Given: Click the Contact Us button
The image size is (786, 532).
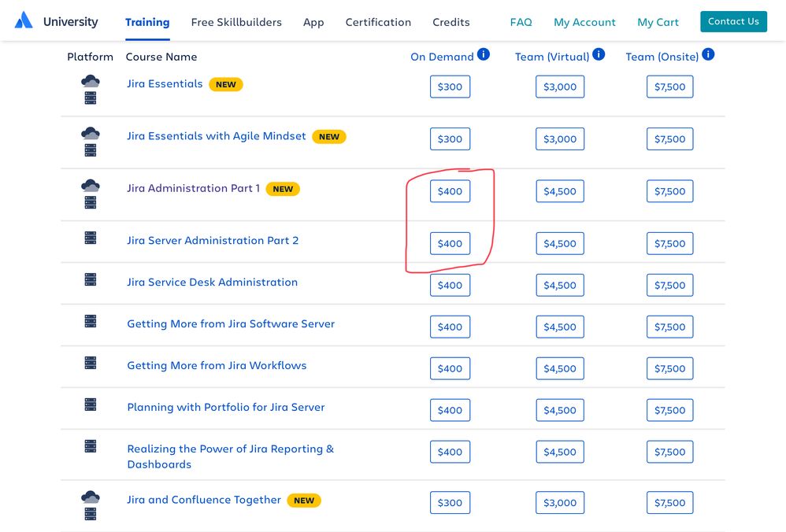Looking at the screenshot, I should [x=733, y=21].
